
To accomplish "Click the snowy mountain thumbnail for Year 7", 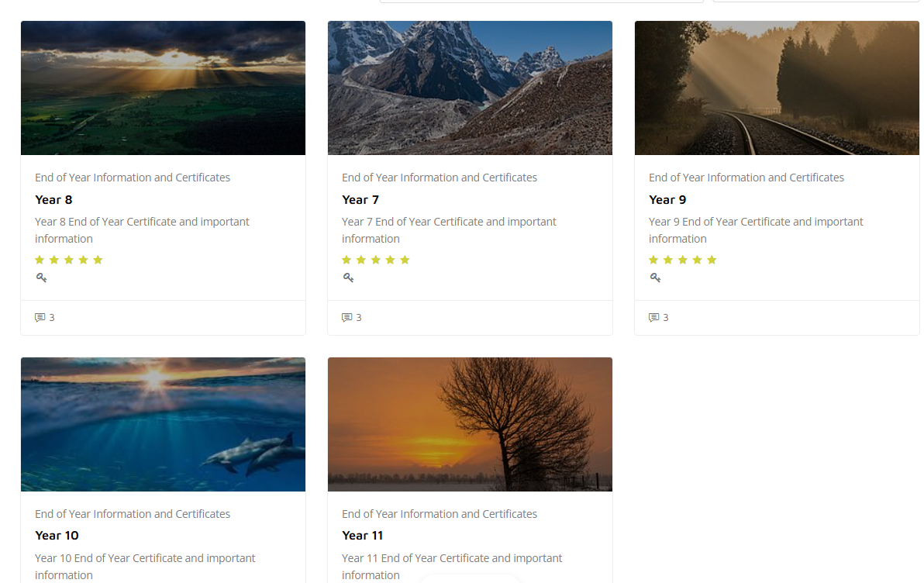I will click(x=470, y=88).
